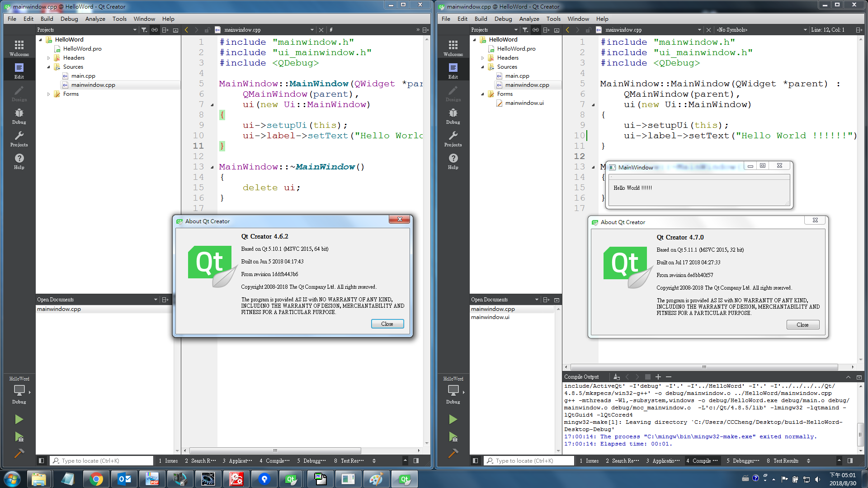Collapse Sources folder in left project tree

[48, 67]
